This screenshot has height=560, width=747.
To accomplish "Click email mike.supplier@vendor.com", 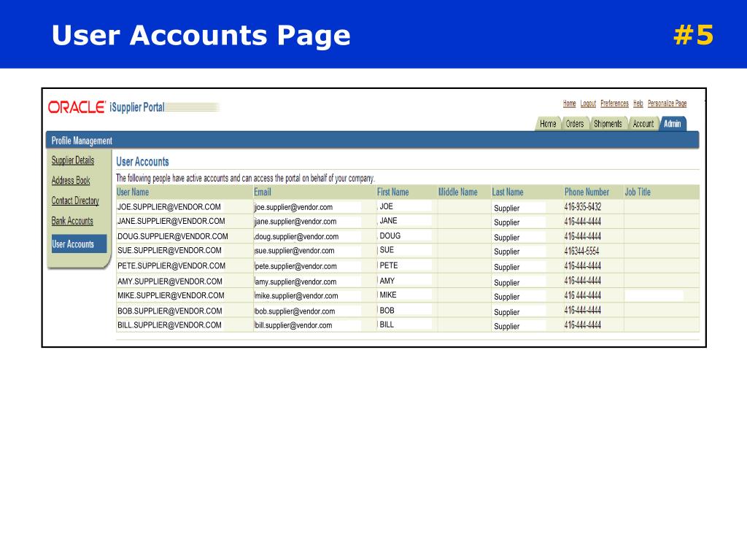I will pyautogui.click(x=297, y=296).
